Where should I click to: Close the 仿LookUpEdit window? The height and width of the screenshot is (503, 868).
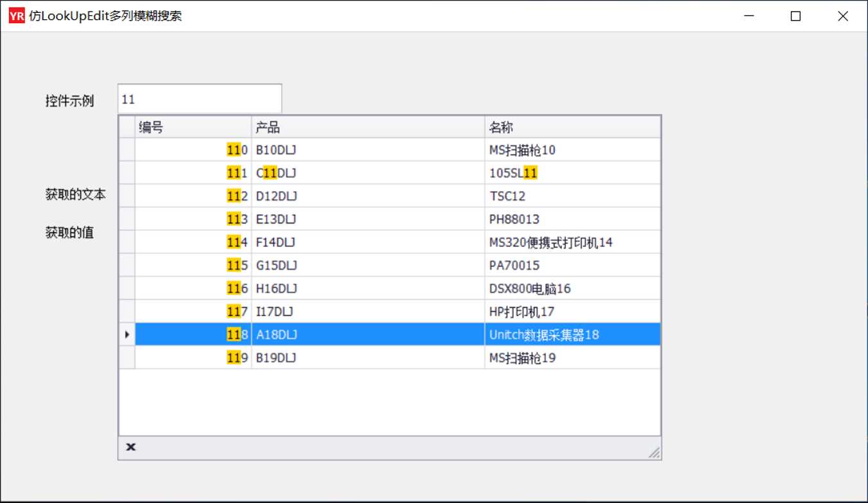pyautogui.click(x=843, y=16)
